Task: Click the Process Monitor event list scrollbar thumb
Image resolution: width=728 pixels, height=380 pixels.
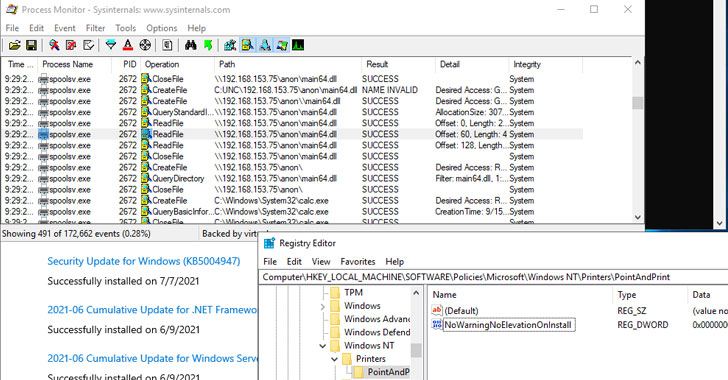Action: click(637, 103)
